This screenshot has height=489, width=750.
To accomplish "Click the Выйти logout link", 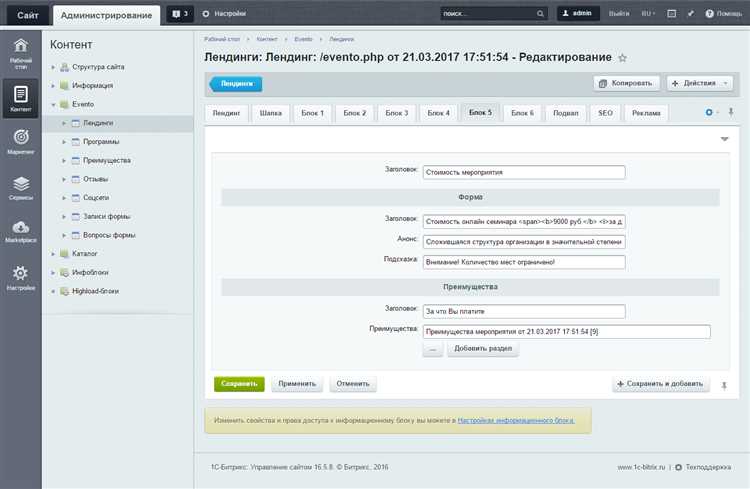I will coord(619,14).
